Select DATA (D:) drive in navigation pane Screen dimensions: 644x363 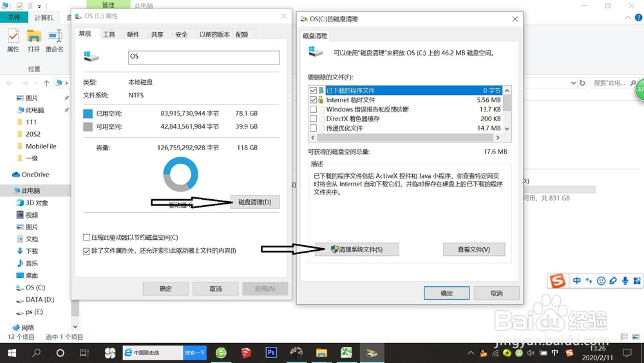(x=35, y=299)
